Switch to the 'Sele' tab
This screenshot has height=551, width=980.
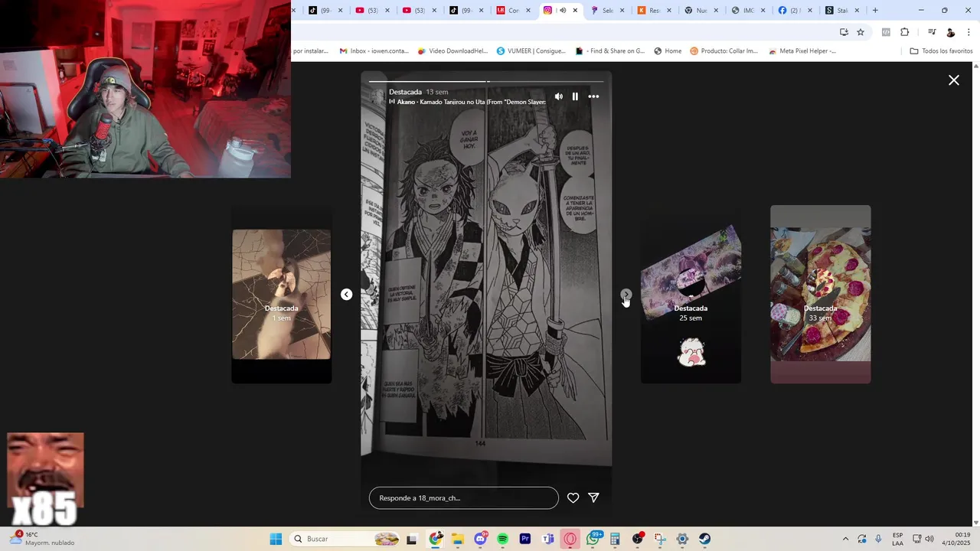608,10
